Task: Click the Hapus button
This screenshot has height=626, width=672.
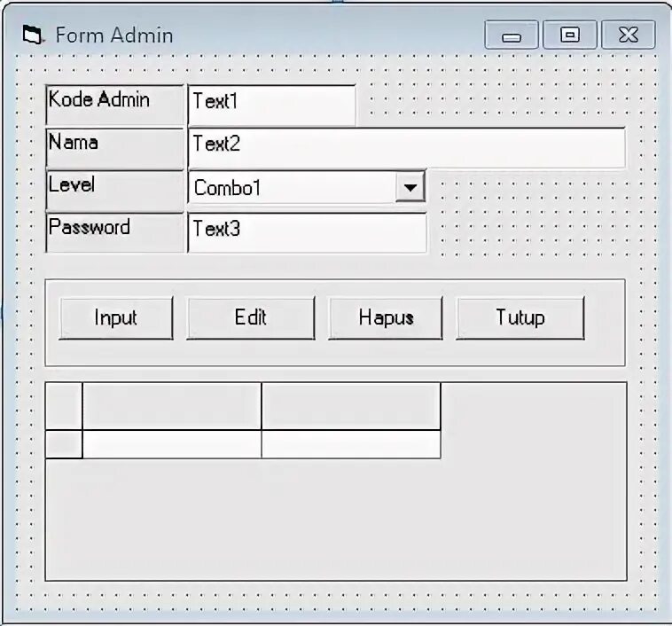Action: click(386, 317)
